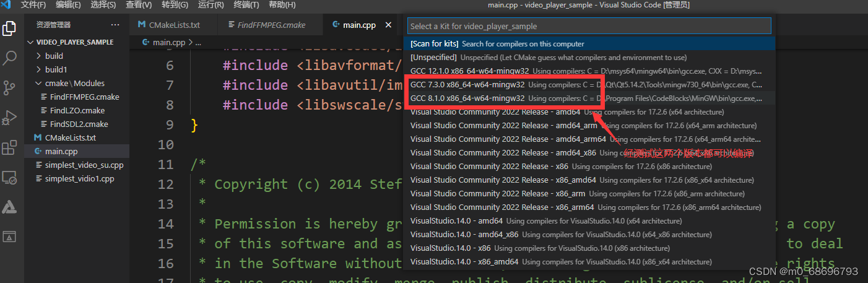Select GCC 12.1.0 x86_64-w64-mingw32 kit
Screen dimensions: 868x283
589,71
